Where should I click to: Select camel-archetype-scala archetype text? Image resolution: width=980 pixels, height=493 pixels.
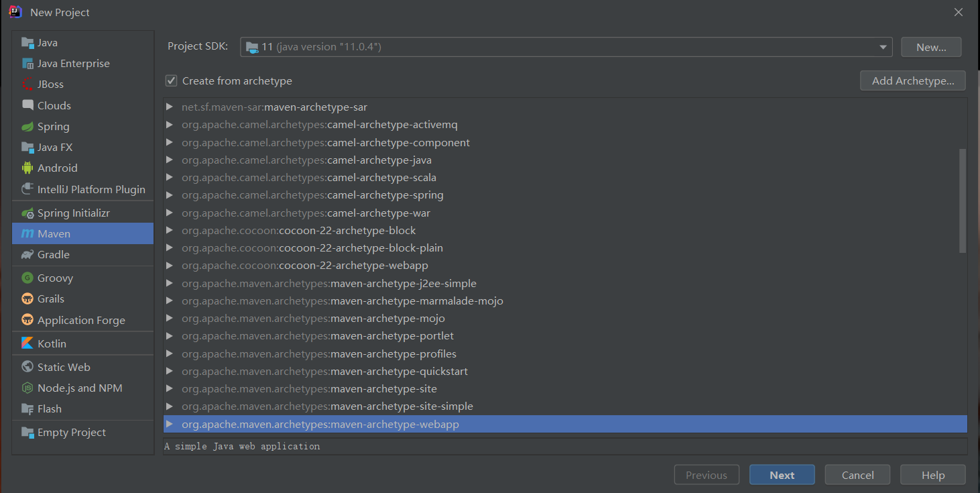click(381, 178)
